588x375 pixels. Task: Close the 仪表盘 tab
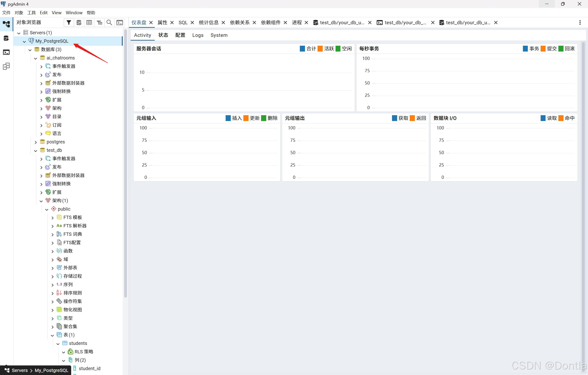click(151, 22)
